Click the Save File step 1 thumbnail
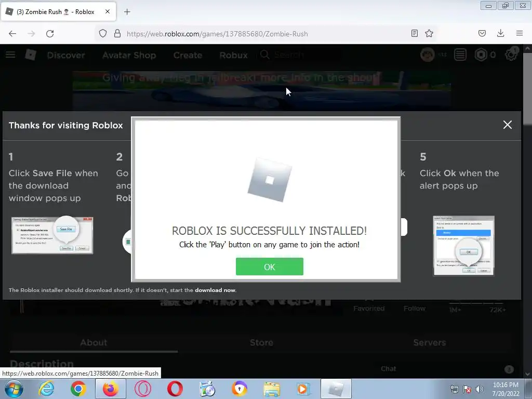This screenshot has width=532, height=399. click(52, 235)
